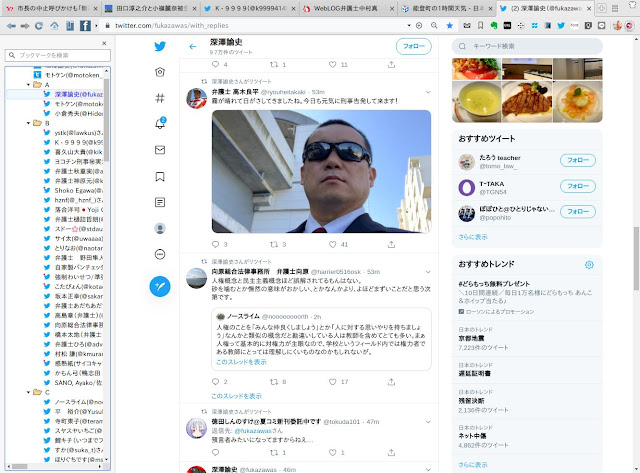Open the ネット中傷 trend
640x473 pixels.
(x=472, y=436)
